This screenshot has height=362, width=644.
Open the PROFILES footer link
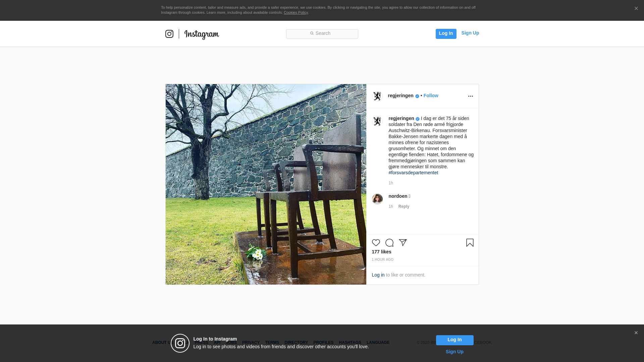point(323,343)
